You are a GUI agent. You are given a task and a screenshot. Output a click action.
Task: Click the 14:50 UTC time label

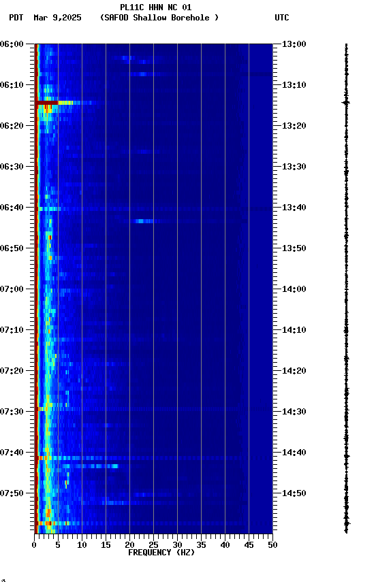294,493
